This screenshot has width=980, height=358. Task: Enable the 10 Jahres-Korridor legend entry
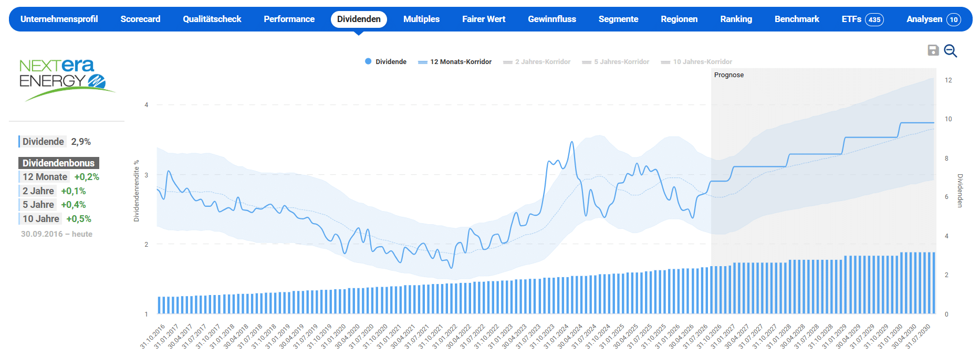click(696, 61)
